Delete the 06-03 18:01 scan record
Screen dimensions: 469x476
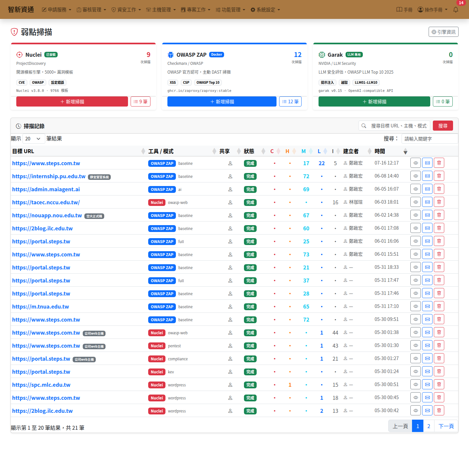(439, 202)
